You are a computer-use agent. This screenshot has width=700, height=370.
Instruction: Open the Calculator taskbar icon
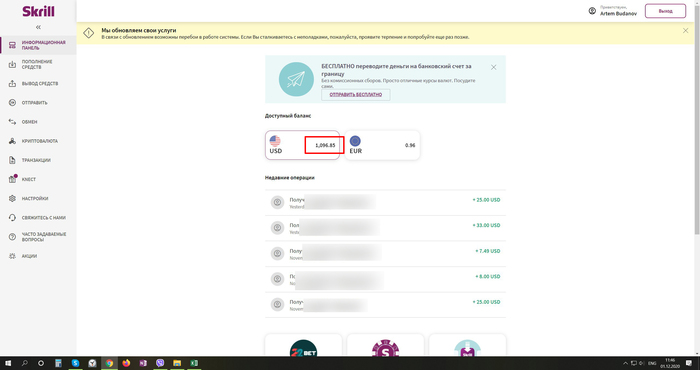[x=58, y=363]
